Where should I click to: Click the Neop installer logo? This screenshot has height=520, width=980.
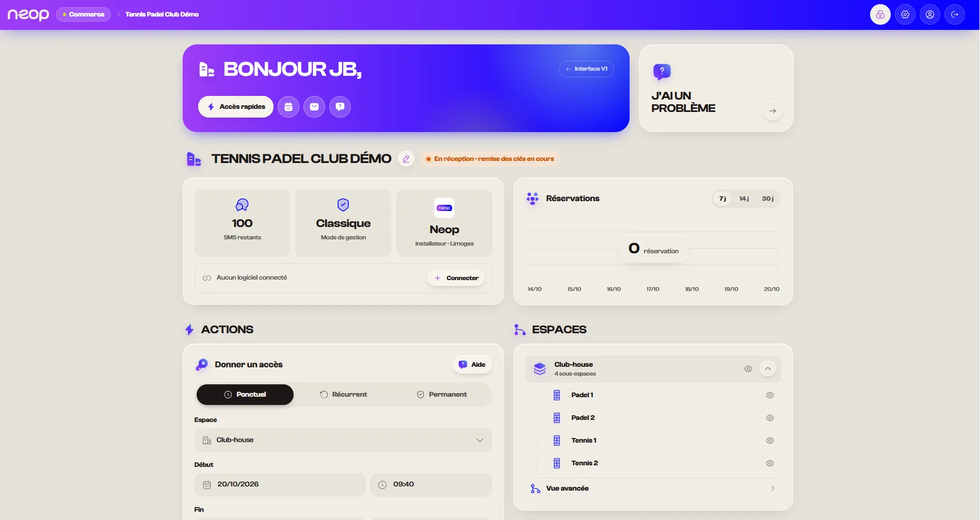coord(444,208)
